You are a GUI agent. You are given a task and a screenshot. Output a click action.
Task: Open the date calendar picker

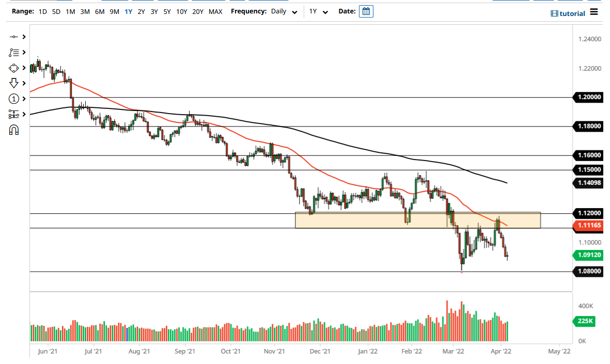pyautogui.click(x=366, y=11)
